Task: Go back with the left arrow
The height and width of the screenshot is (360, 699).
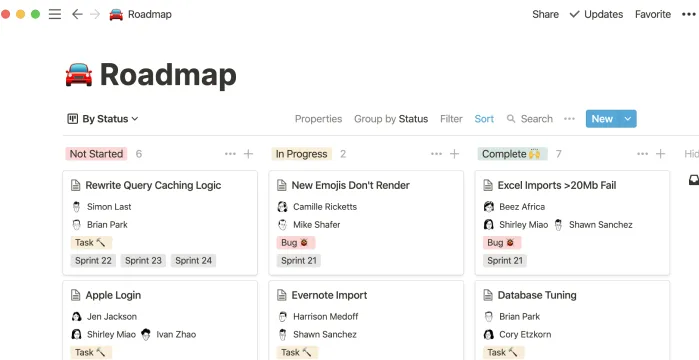Action: pos(77,14)
